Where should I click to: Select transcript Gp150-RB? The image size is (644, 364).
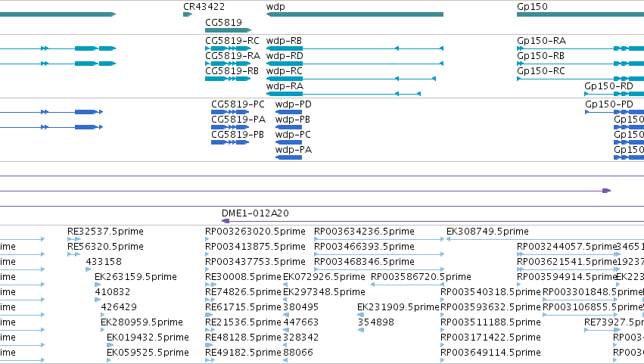(580, 64)
